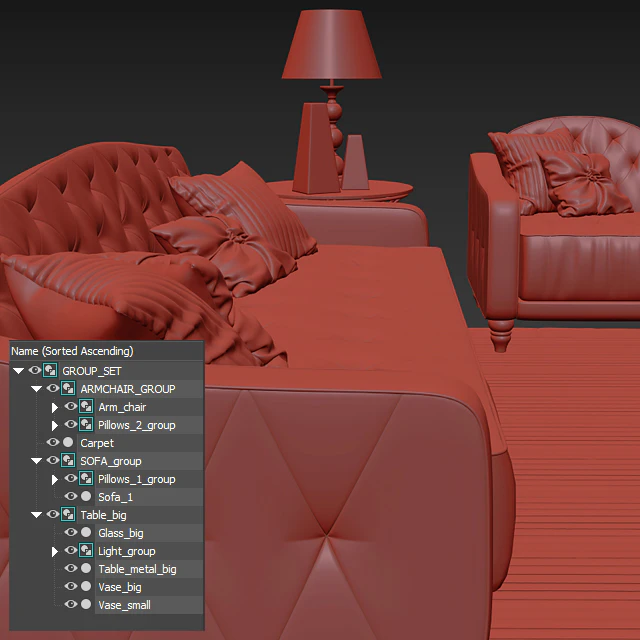Hide the Vase_big object
Screen dimensions: 640x640
tap(71, 586)
